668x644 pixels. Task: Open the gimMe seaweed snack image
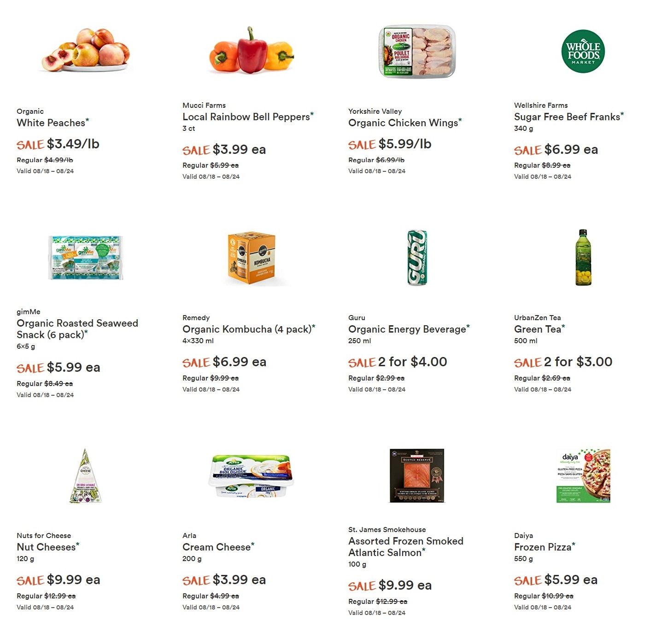86,258
